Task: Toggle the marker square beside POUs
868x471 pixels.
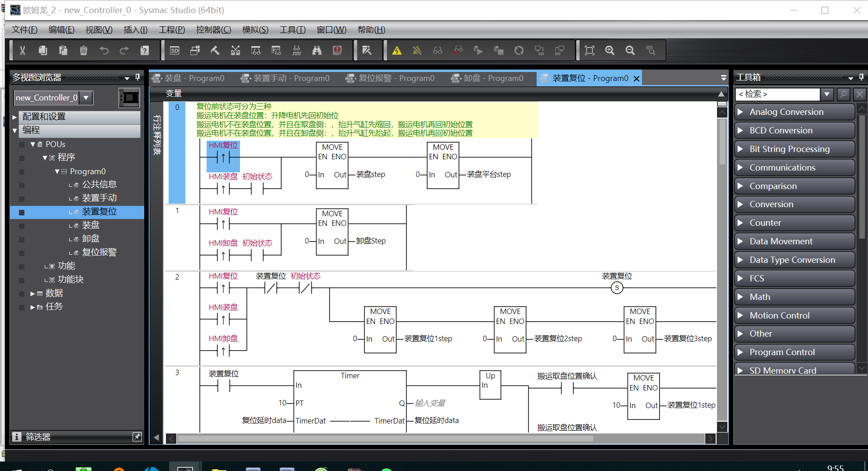Action: coord(22,144)
